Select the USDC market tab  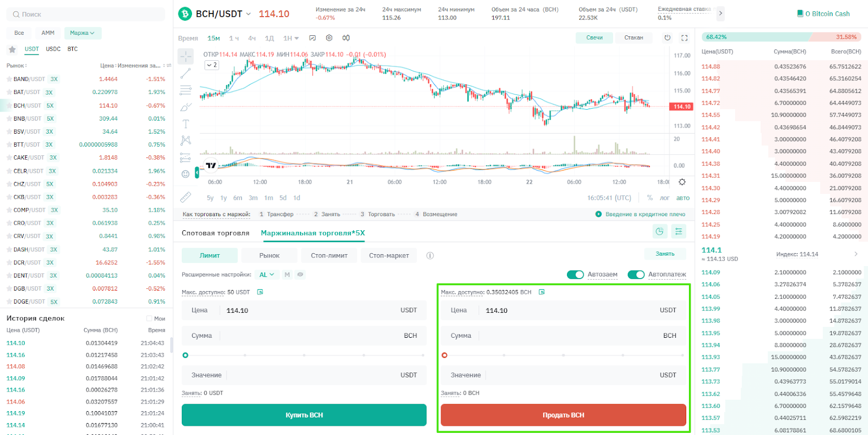tap(53, 49)
